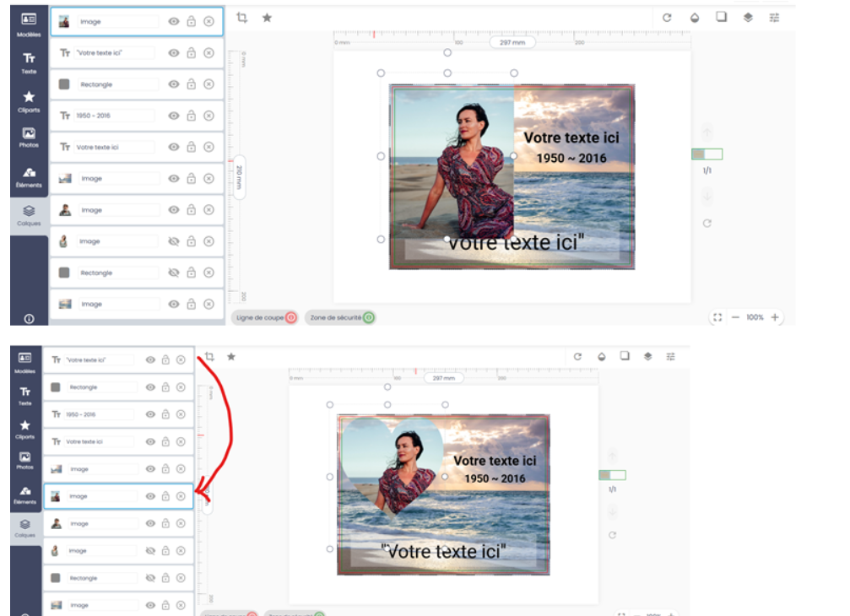
Task: Click the minus button next to 100% zoom
Action: [735, 317]
